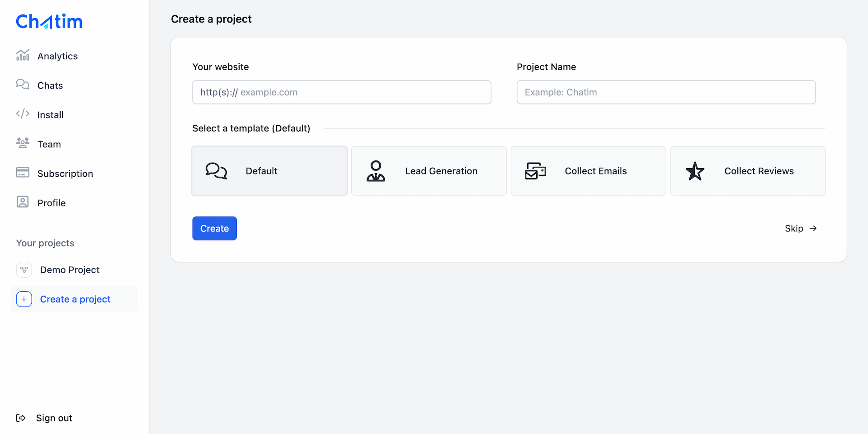The height and width of the screenshot is (434, 868).
Task: Click the Your website input field
Action: tap(341, 92)
